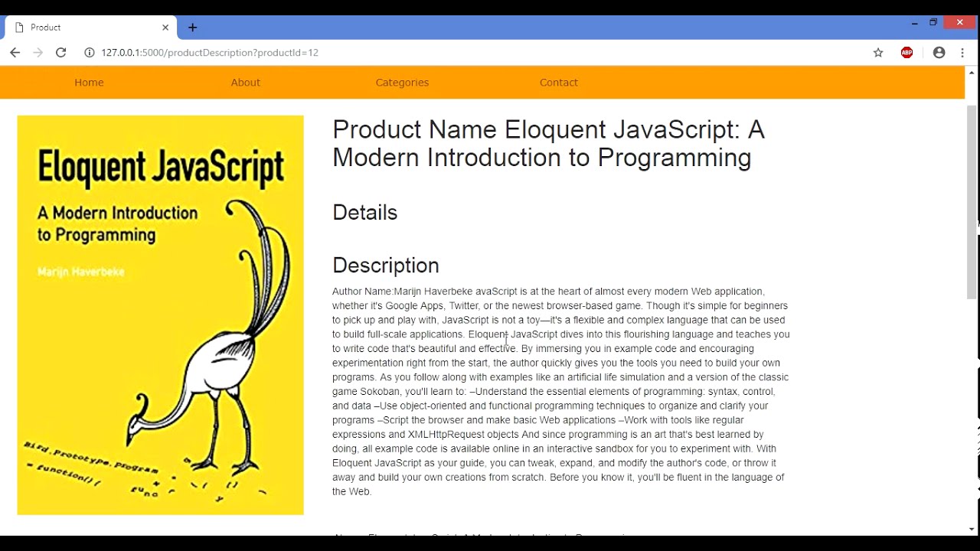This screenshot has height=551, width=980.
Task: Click the browser forward arrow
Action: pyautogui.click(x=38, y=53)
